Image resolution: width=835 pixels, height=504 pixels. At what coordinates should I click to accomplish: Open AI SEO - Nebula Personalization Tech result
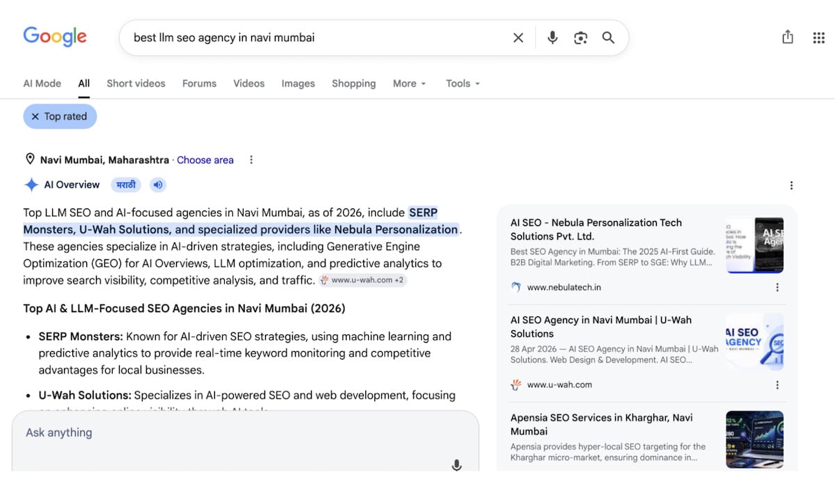point(596,229)
